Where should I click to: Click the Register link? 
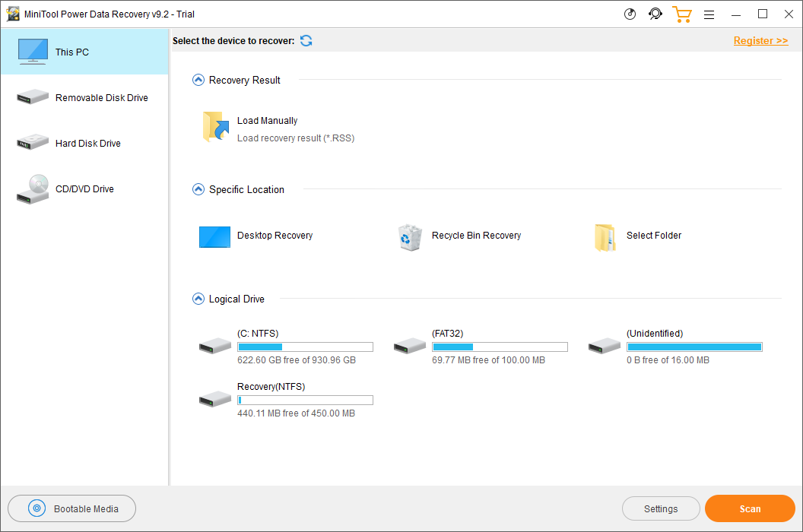coord(760,40)
